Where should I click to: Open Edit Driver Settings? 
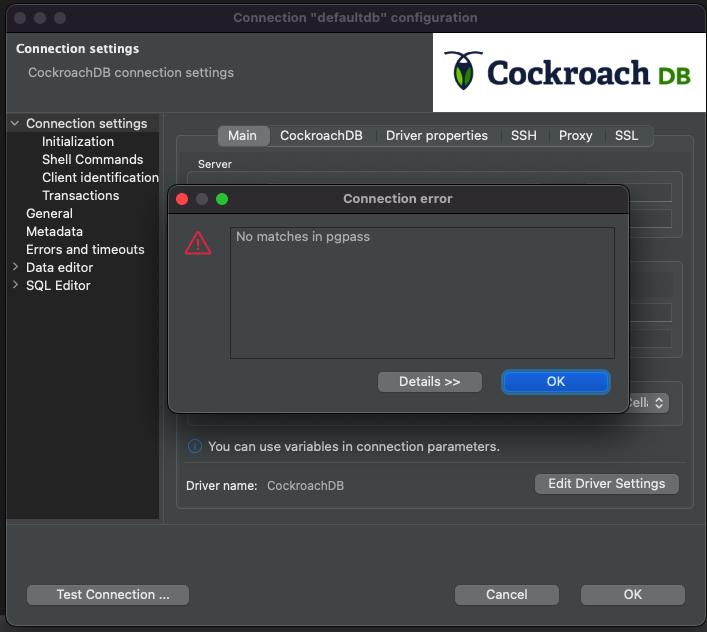[x=606, y=484]
